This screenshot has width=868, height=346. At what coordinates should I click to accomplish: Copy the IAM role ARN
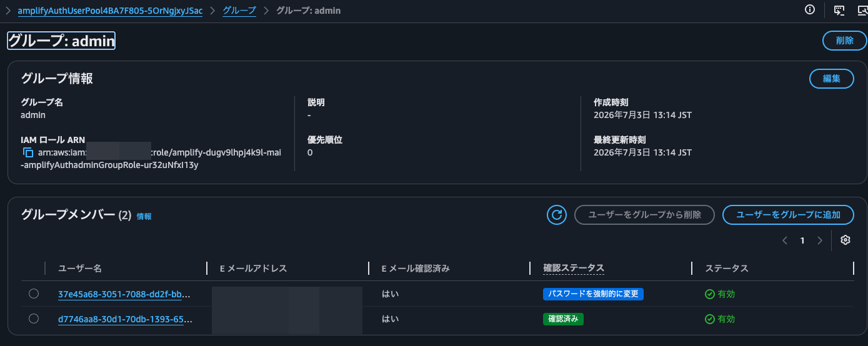(x=27, y=152)
